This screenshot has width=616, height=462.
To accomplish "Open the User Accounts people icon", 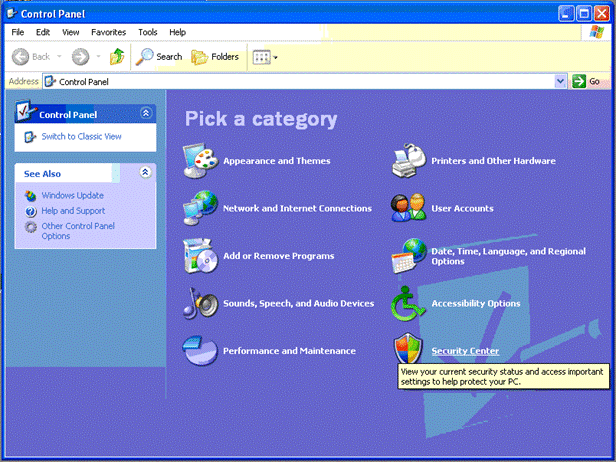I will click(409, 208).
